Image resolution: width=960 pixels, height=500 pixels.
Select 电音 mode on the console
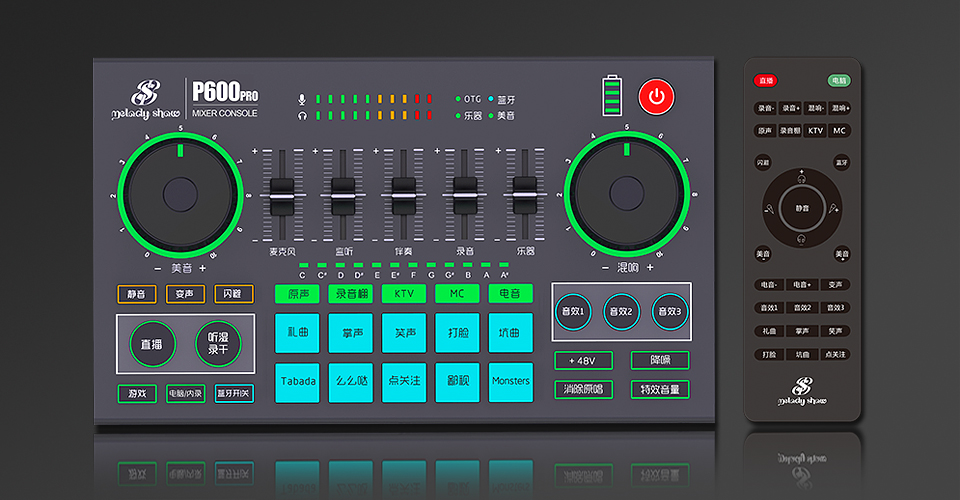click(x=511, y=294)
